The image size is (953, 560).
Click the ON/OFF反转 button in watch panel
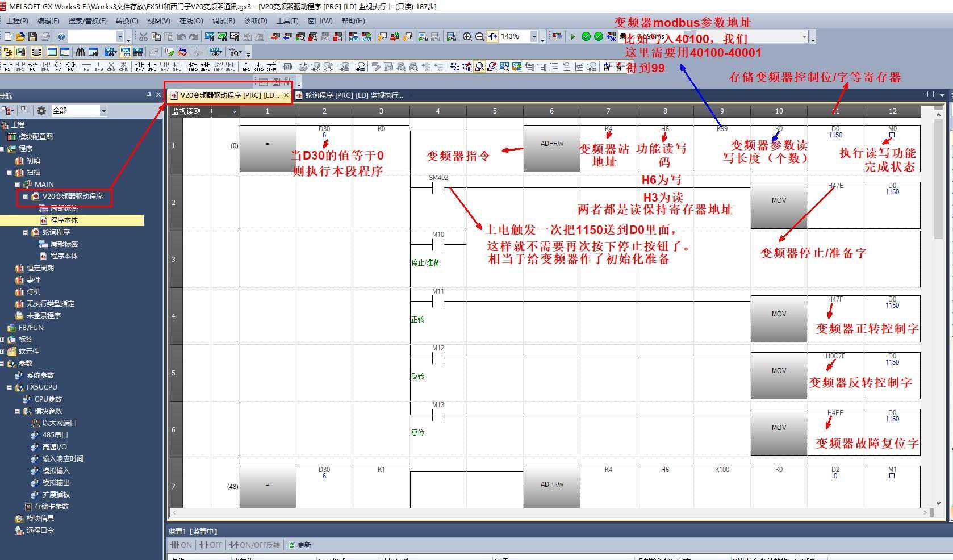(254, 545)
